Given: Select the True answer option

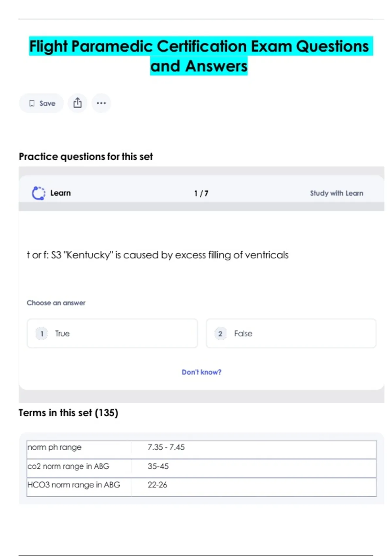Looking at the screenshot, I should (x=112, y=334).
